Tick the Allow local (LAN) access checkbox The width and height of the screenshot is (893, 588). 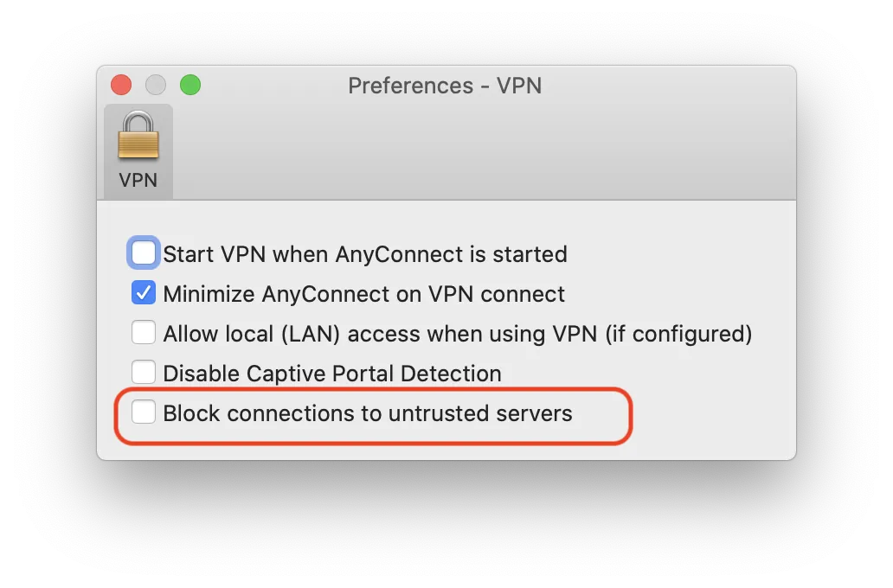144,333
